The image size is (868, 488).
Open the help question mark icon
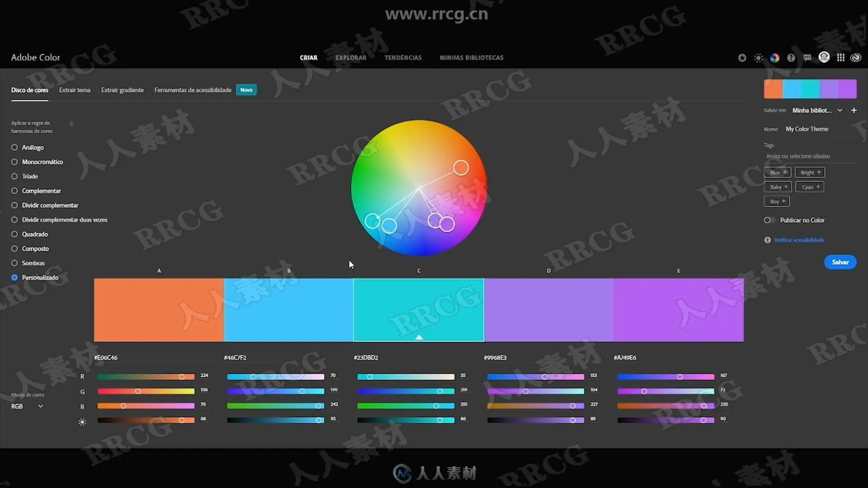coord(791,58)
